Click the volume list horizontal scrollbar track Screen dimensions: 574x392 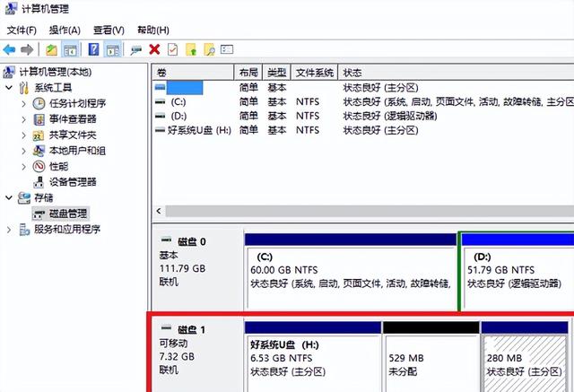(x=370, y=211)
